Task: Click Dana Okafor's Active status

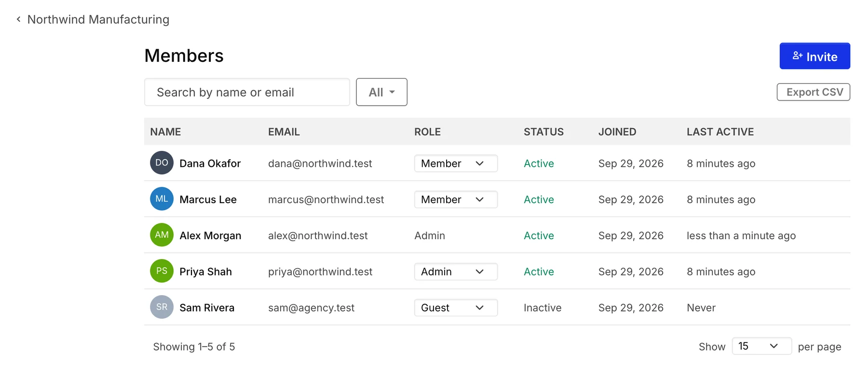Action: [539, 164]
